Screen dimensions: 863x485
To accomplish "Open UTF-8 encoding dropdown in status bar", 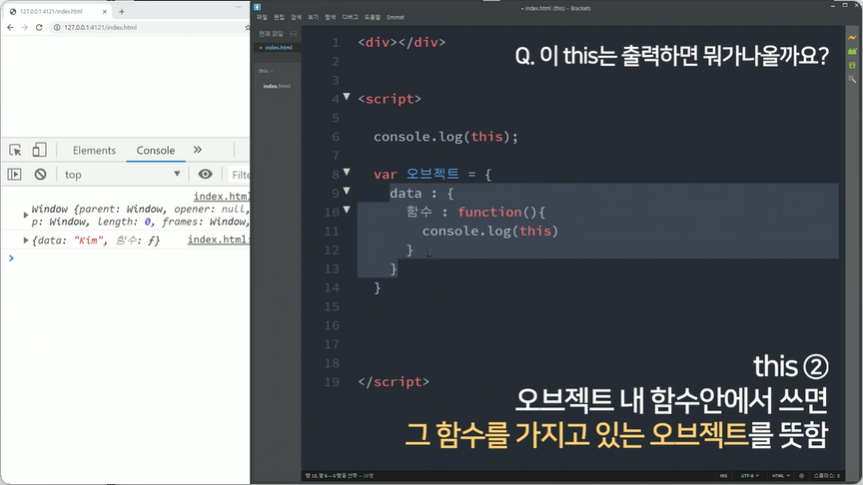I will click(x=750, y=476).
